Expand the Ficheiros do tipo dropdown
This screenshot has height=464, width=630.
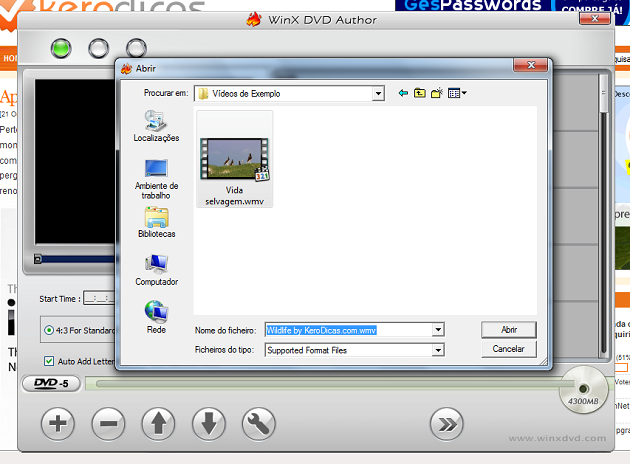coord(438,350)
